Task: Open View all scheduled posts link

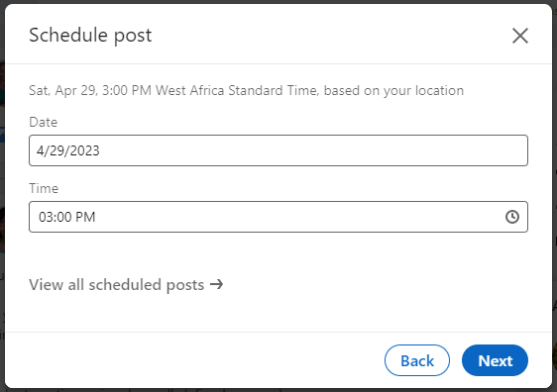Action: [126, 284]
